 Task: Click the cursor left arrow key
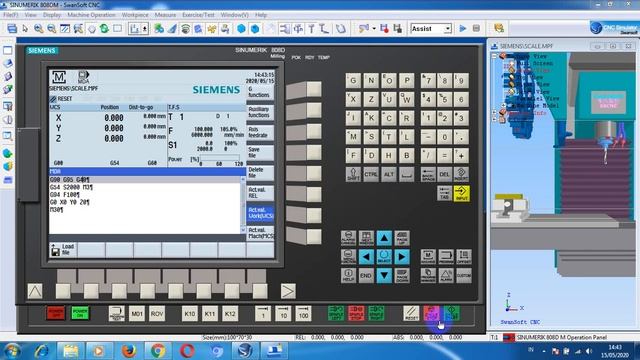pyautogui.click(x=366, y=257)
